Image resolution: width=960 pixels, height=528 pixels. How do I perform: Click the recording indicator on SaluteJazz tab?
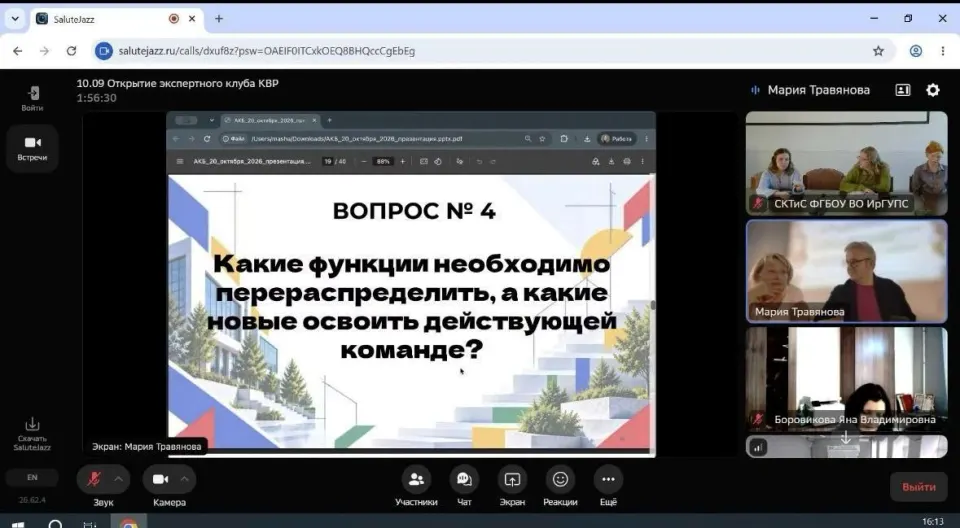point(174,19)
